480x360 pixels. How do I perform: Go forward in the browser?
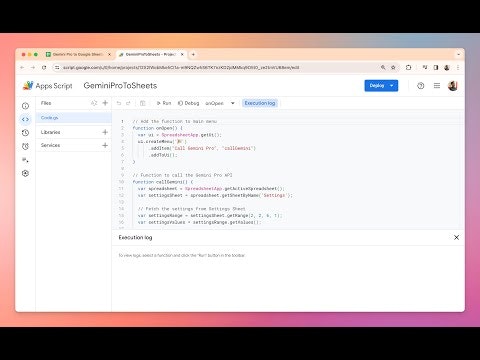[33, 68]
